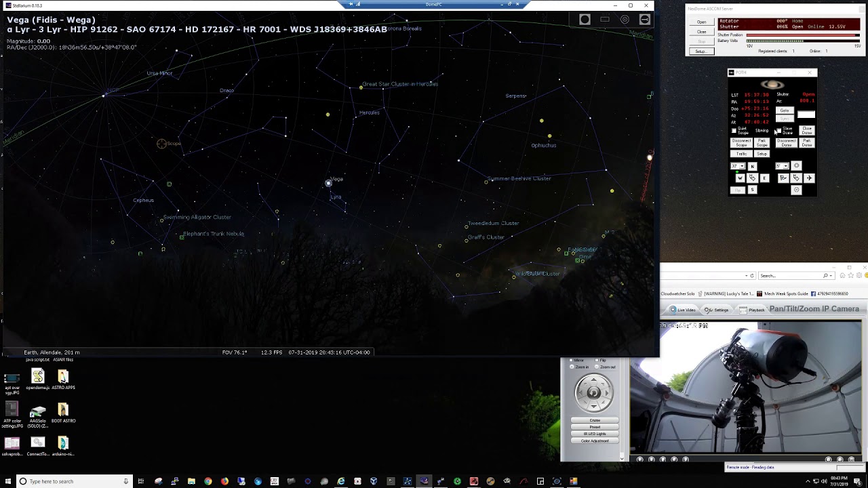Click Disconnect Scope in POTH
The width and height of the screenshot is (868, 488).
click(741, 143)
